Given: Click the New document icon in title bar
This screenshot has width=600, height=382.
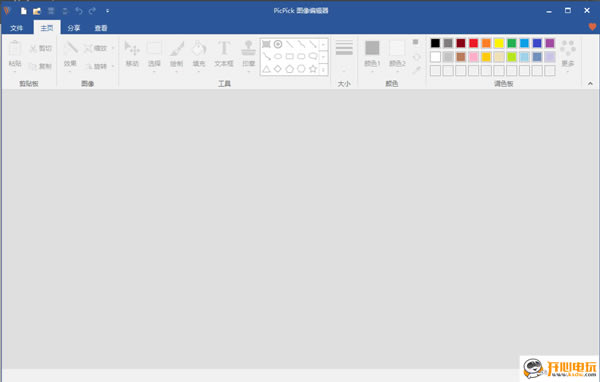Looking at the screenshot, I should click(24, 11).
